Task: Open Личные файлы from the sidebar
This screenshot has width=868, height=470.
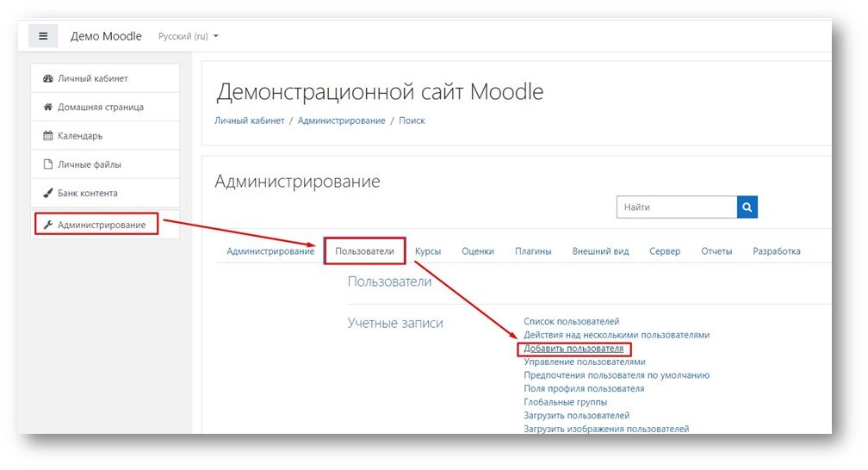Action: coord(105,164)
